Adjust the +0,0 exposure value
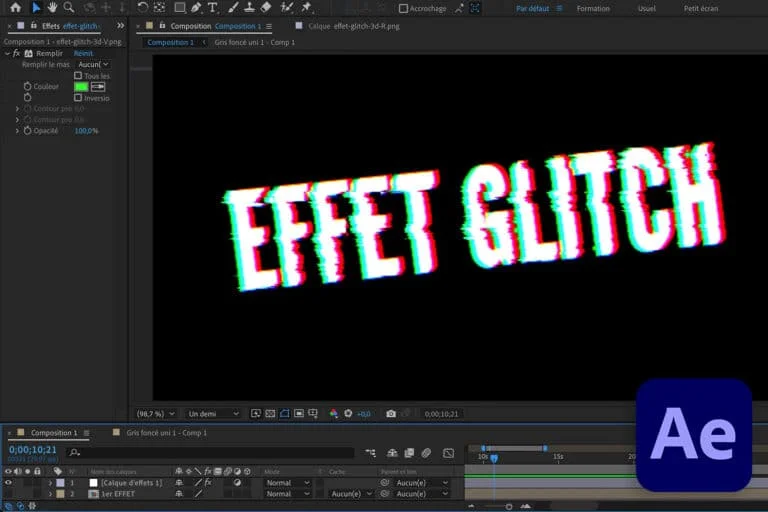The height and width of the screenshot is (512, 768). click(363, 414)
